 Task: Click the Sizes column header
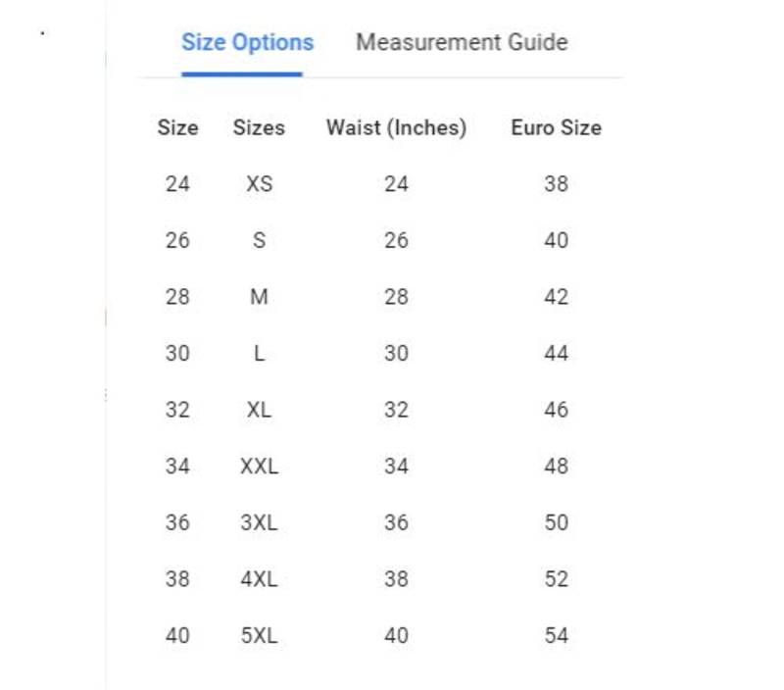[259, 128]
